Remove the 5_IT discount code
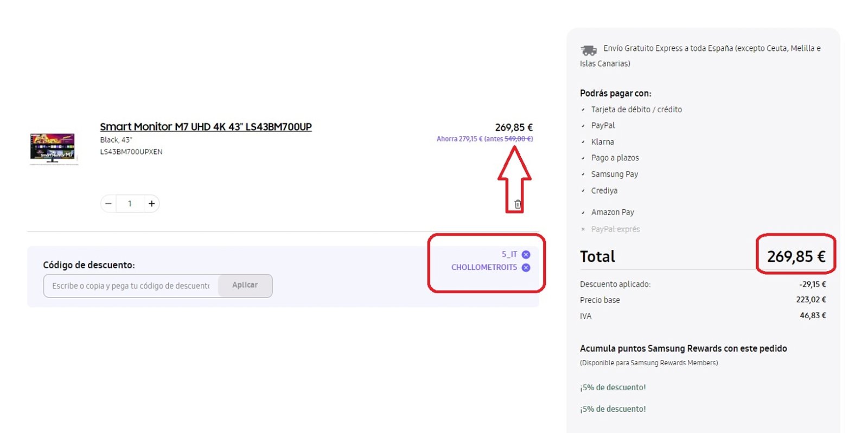 tap(526, 254)
